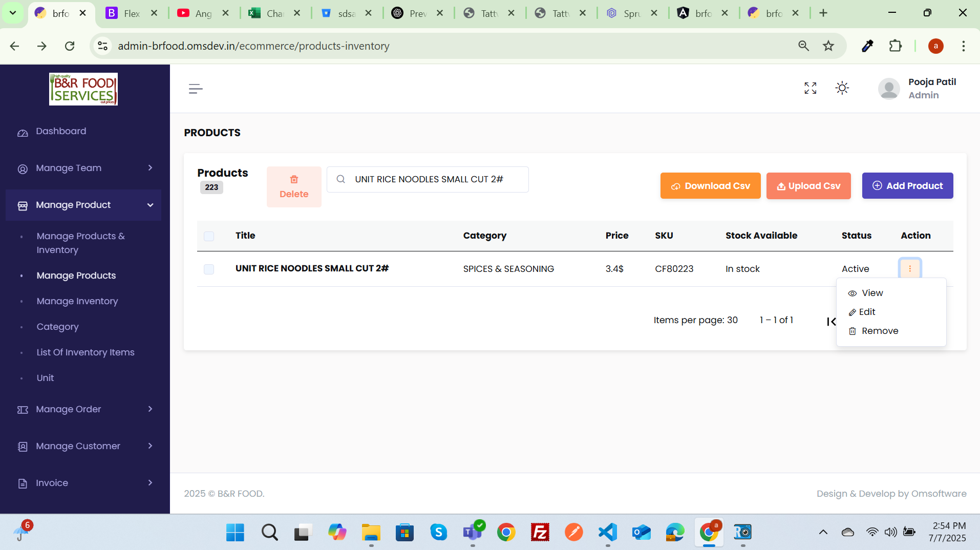Image resolution: width=980 pixels, height=550 pixels.
Task: Enter fullscreen mode via expand icon
Action: point(810,88)
